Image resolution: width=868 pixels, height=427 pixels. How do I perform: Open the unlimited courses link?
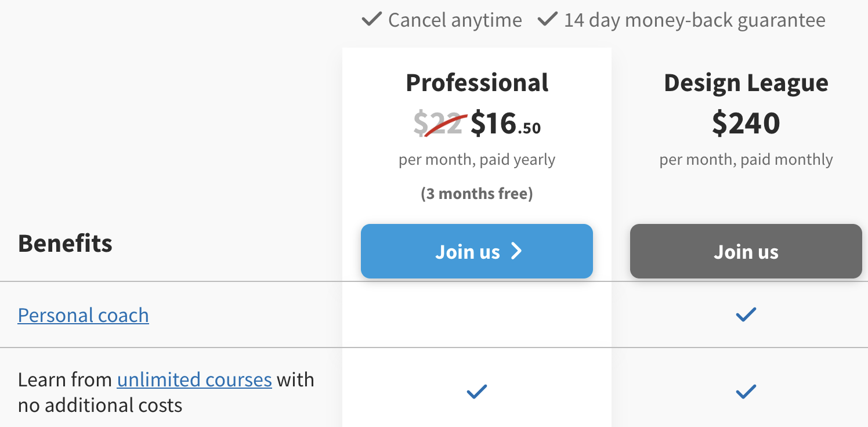194,379
